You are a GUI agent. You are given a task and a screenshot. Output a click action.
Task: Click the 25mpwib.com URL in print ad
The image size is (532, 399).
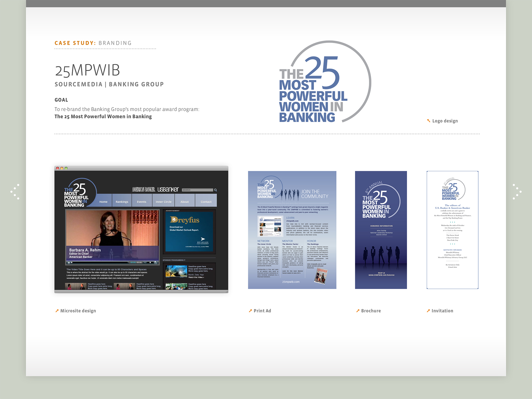291,282
